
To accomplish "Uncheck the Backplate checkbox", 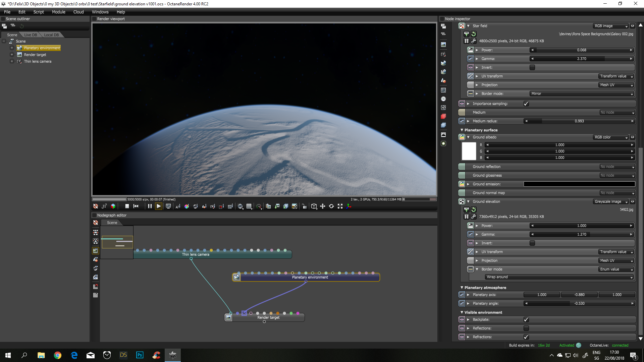I will point(526,319).
